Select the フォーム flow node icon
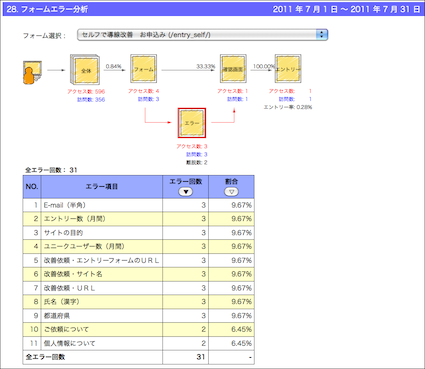The height and width of the screenshot is (369, 425). (144, 69)
